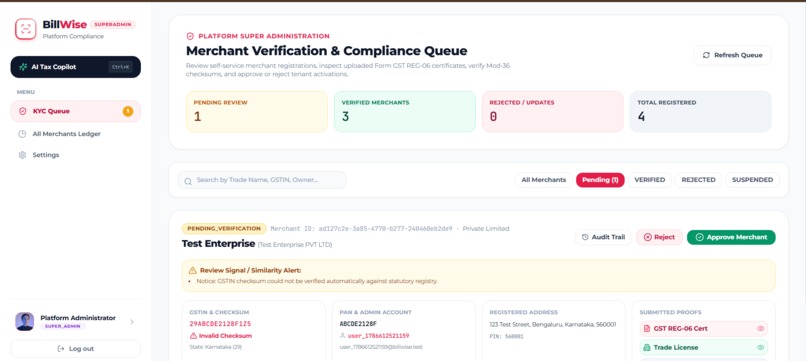Click the Trade License document icon
The height and width of the screenshot is (361, 806).
[647, 348]
